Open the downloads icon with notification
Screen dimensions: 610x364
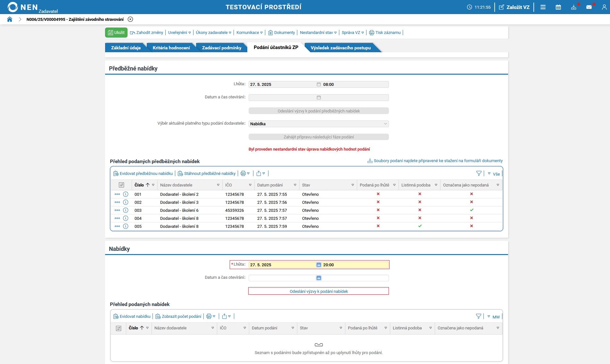(574, 7)
